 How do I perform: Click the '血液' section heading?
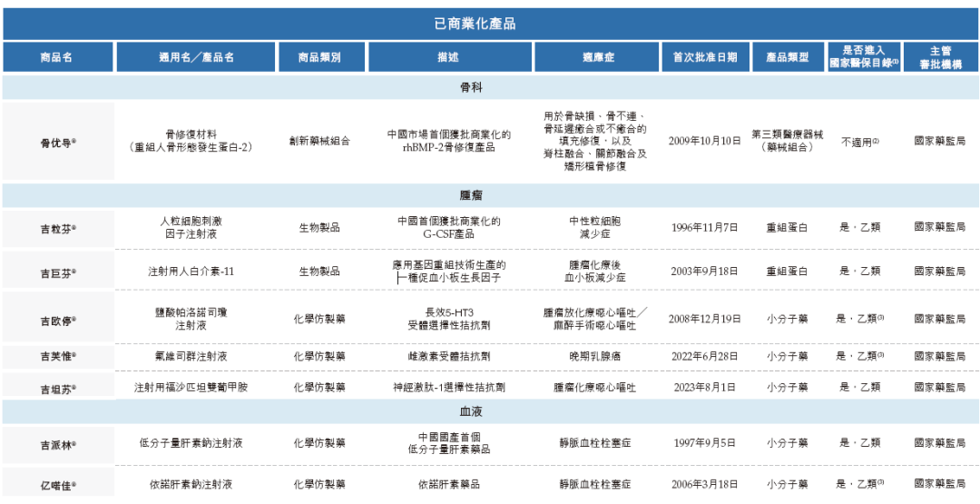click(x=473, y=412)
